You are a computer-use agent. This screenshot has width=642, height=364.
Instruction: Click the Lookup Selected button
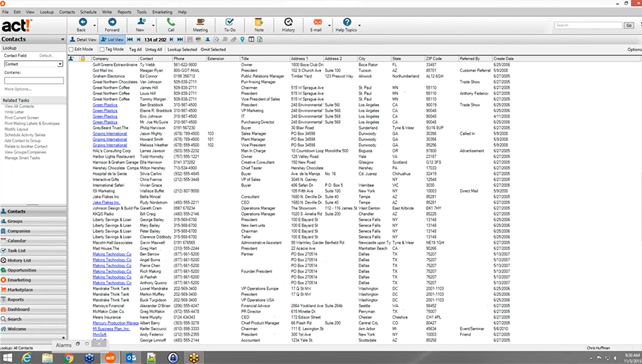point(182,49)
